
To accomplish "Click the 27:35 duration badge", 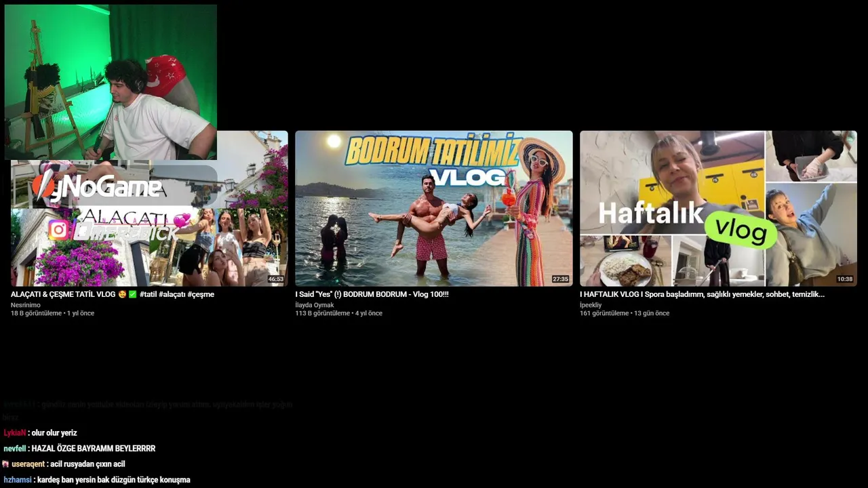I will pyautogui.click(x=560, y=279).
